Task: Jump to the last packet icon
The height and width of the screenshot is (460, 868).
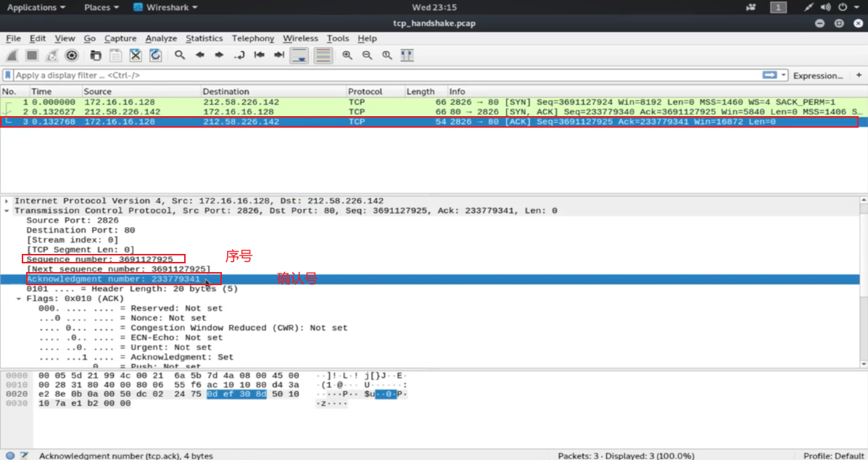Action: click(279, 55)
